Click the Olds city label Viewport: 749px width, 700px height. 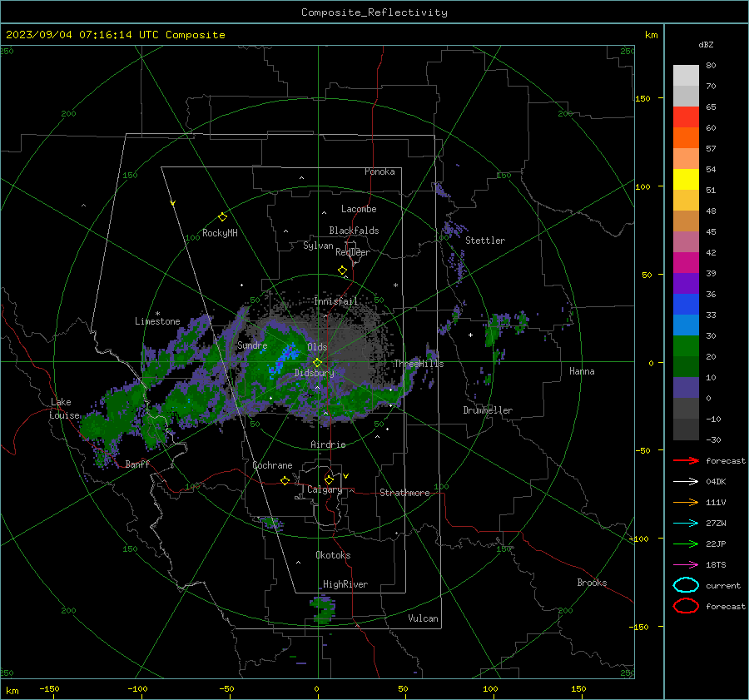point(317,347)
